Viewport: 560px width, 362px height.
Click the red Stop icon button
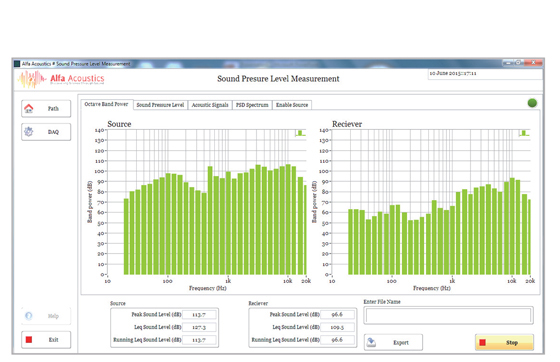pos(482,342)
